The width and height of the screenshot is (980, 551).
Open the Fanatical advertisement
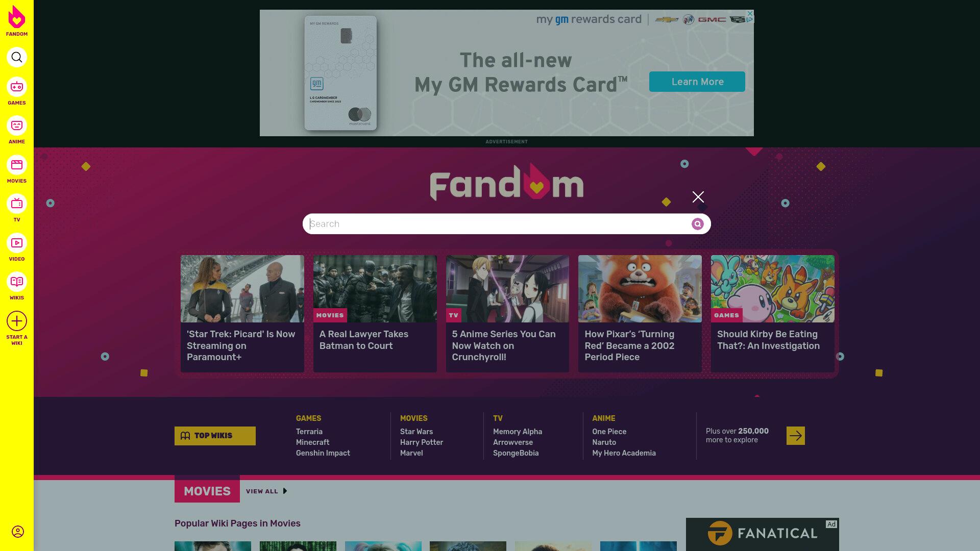(x=763, y=534)
